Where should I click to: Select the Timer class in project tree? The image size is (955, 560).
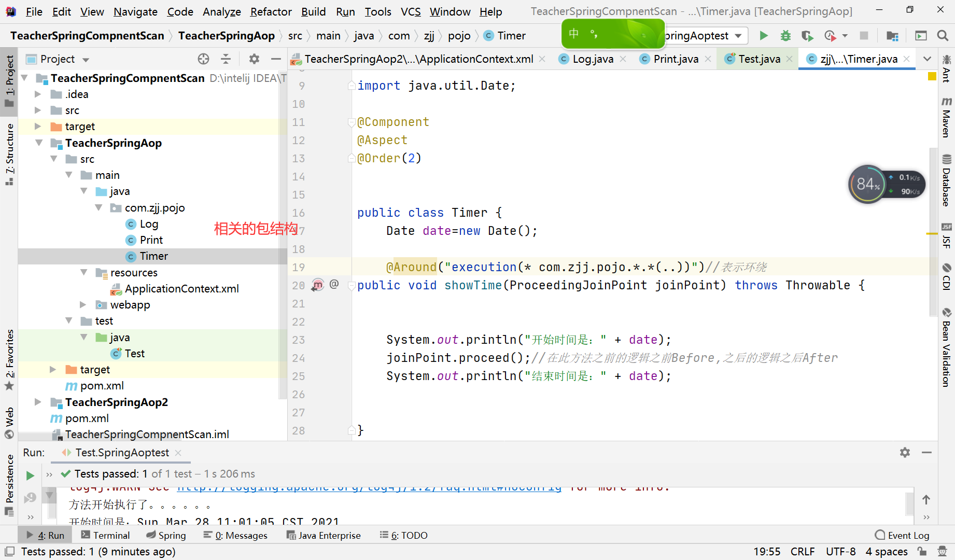click(x=153, y=256)
